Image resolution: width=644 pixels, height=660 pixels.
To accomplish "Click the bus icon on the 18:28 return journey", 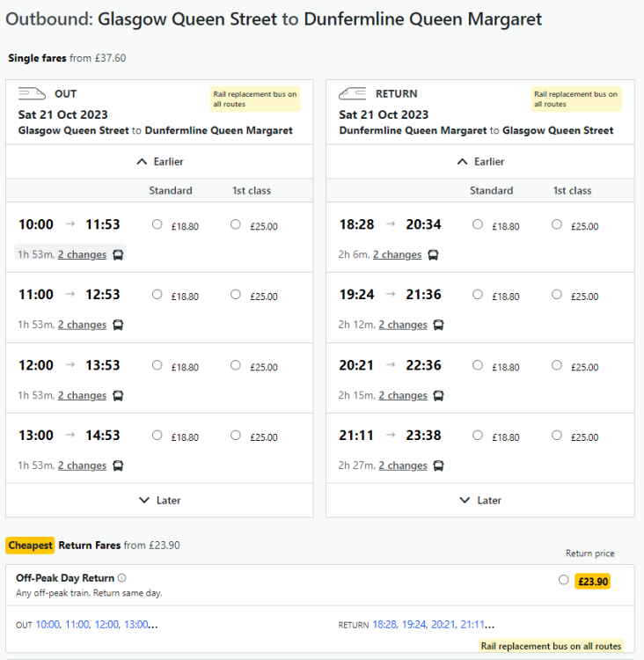I will coord(433,255).
